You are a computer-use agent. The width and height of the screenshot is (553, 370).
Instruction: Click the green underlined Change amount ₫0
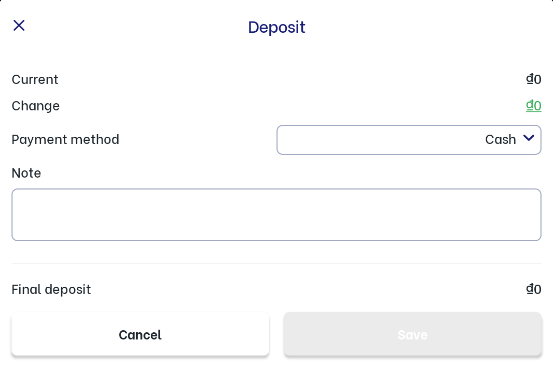pos(533,105)
